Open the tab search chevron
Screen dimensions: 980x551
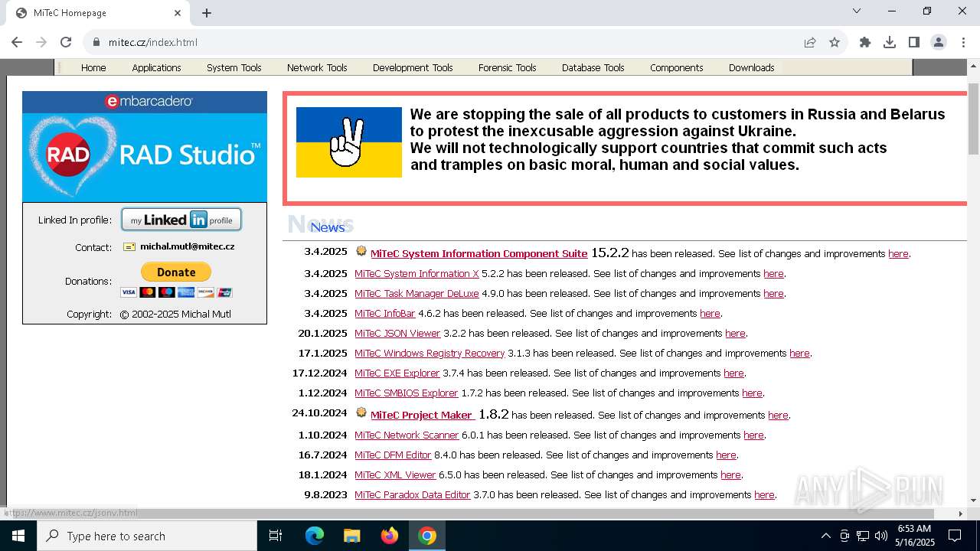857,11
